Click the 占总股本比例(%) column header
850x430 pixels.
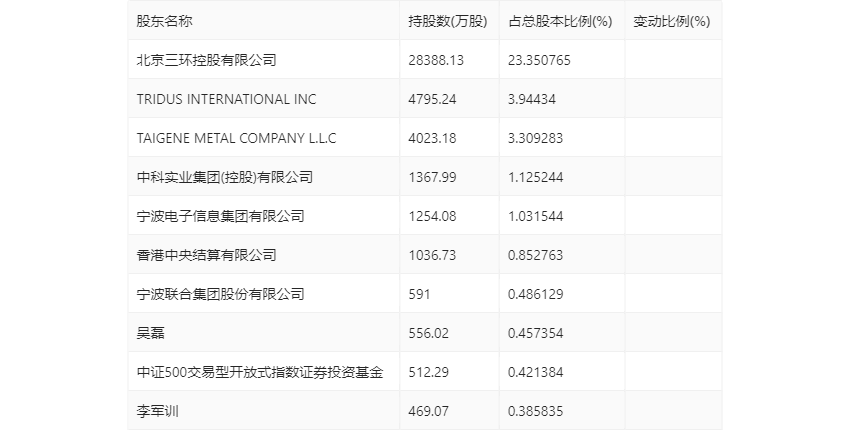click(559, 21)
